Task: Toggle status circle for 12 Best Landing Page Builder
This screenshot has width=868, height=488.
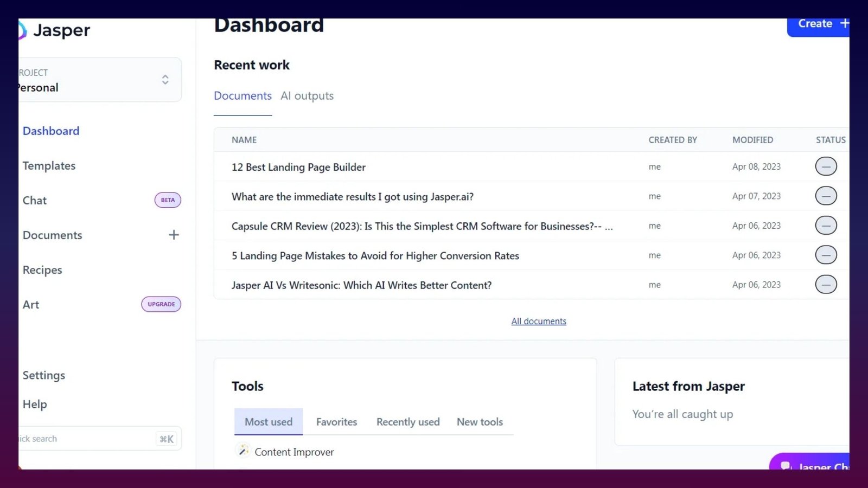Action: pyautogui.click(x=826, y=166)
